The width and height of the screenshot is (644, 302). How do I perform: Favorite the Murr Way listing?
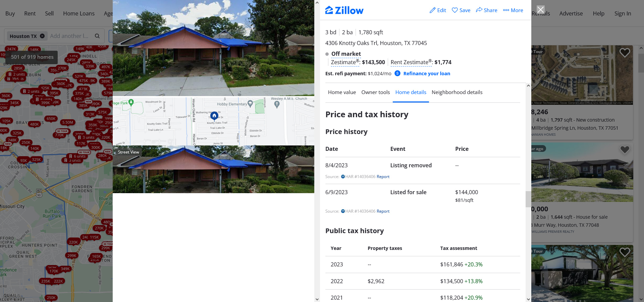tap(625, 150)
